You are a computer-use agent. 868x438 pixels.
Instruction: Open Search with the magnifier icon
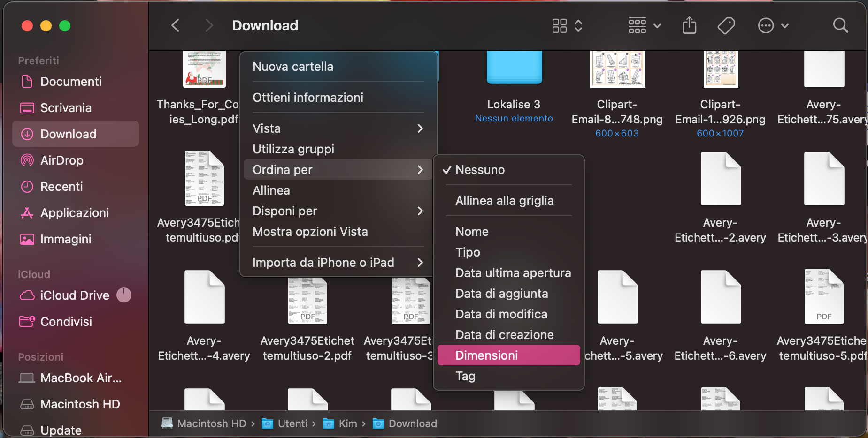point(840,25)
